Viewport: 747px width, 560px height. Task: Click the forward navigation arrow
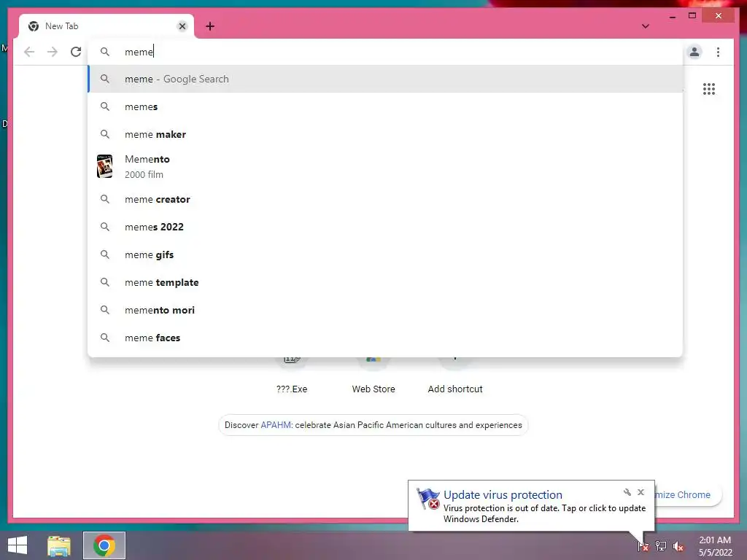53,52
